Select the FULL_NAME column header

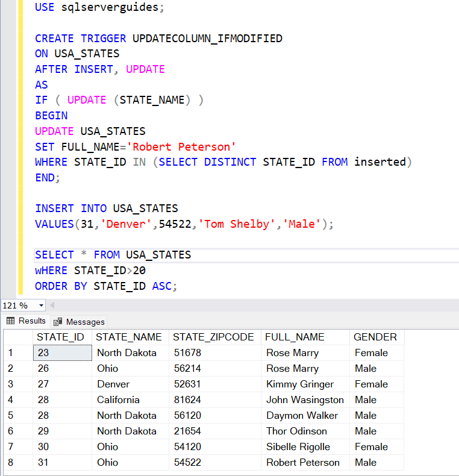(305, 337)
